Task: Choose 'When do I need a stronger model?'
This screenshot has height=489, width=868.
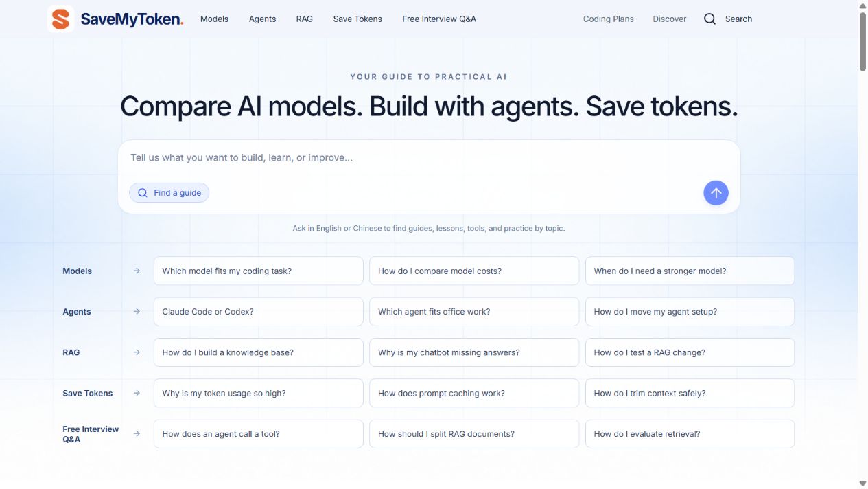Action: coord(690,271)
